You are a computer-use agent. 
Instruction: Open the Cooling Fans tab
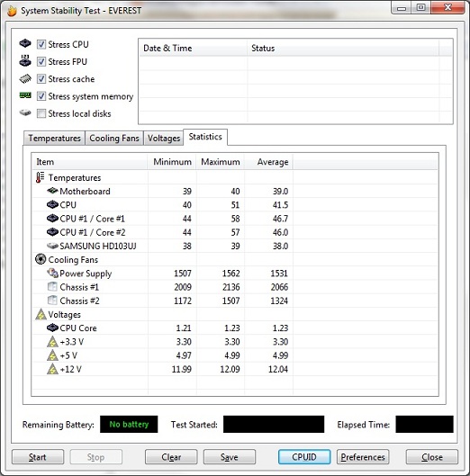pos(114,139)
